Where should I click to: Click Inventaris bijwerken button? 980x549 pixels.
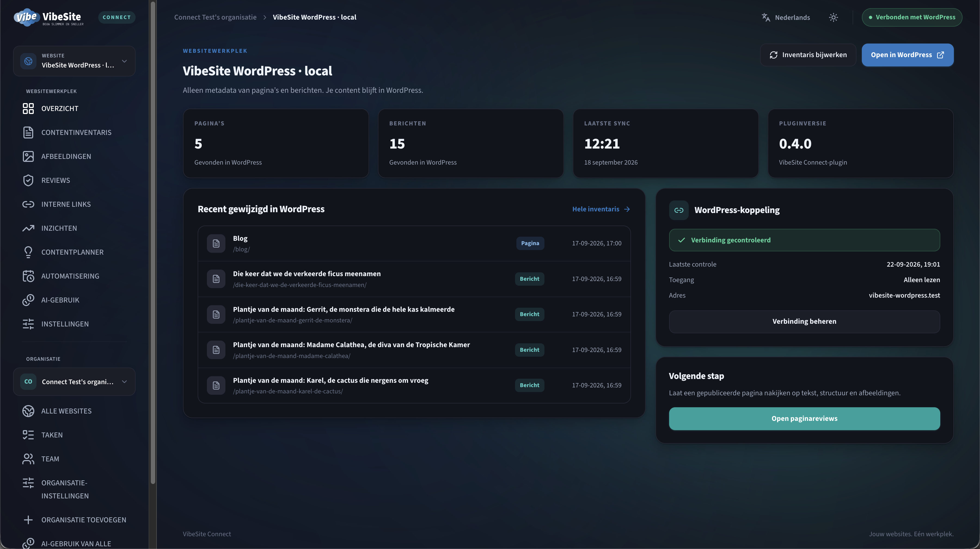(x=808, y=55)
